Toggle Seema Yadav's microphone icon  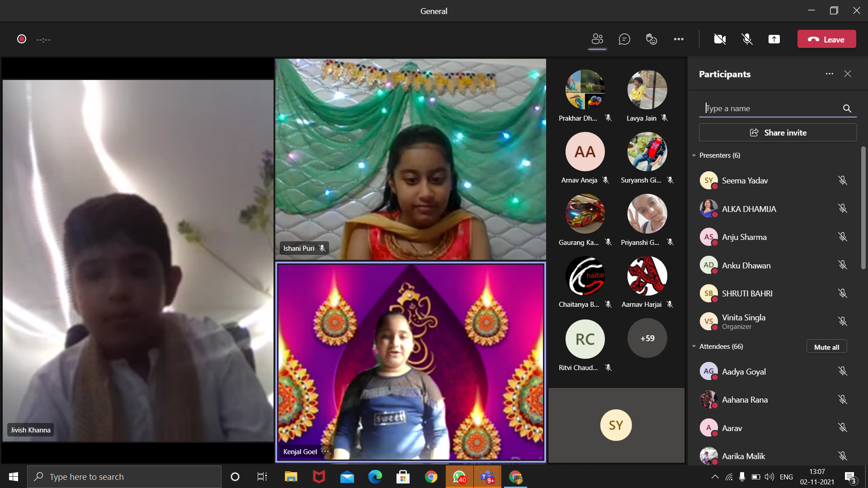click(x=842, y=180)
